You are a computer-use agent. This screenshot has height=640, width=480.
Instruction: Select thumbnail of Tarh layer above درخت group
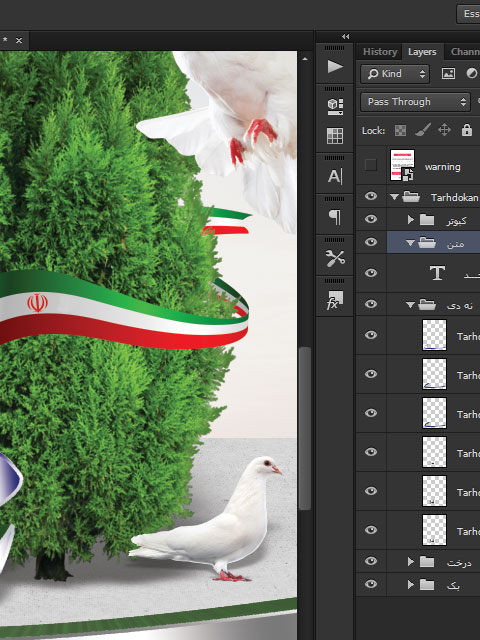[434, 530]
